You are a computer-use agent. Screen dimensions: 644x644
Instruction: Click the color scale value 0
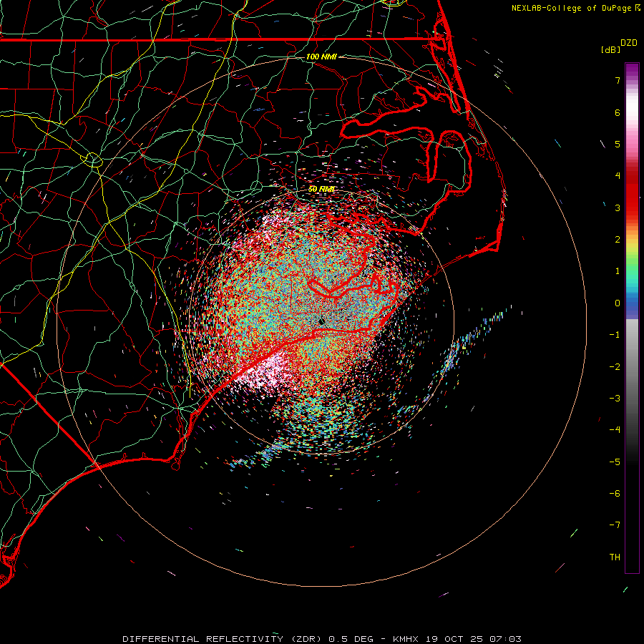click(x=618, y=303)
